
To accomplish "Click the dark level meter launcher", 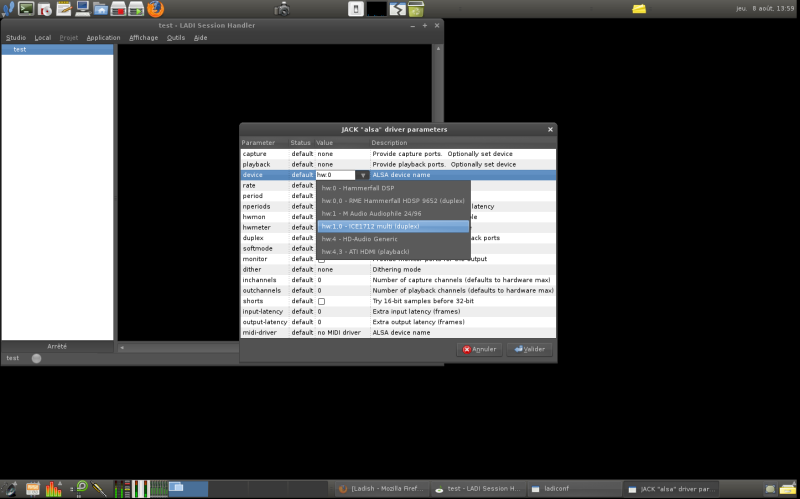I will coord(122,489).
